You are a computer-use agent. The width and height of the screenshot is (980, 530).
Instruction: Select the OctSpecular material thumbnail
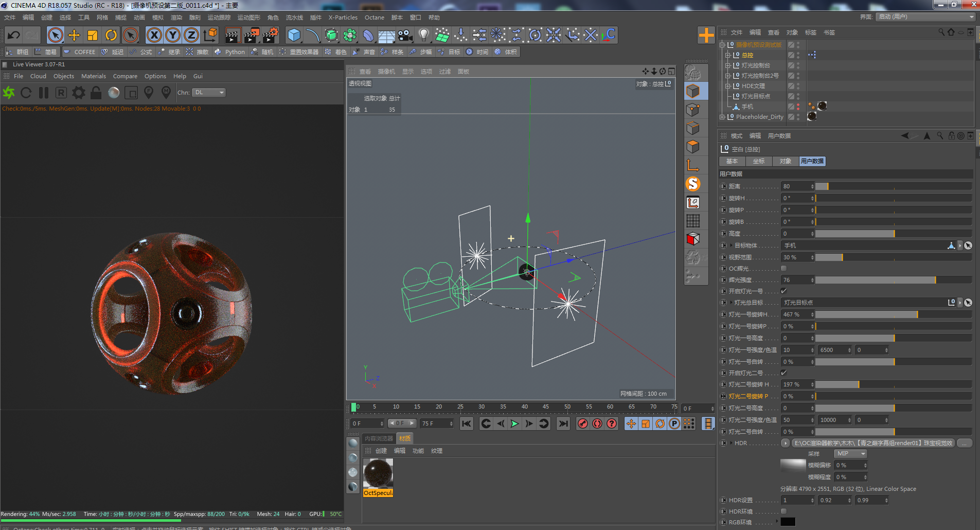tap(378, 473)
